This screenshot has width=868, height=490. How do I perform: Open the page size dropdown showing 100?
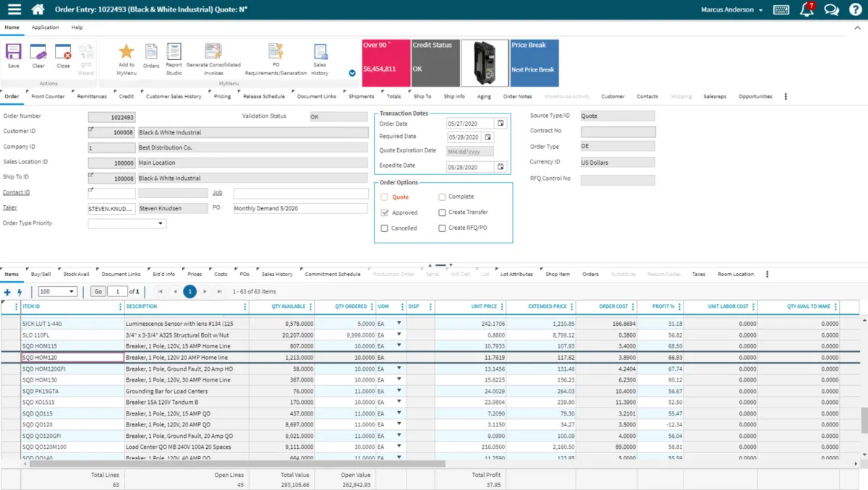(x=58, y=291)
